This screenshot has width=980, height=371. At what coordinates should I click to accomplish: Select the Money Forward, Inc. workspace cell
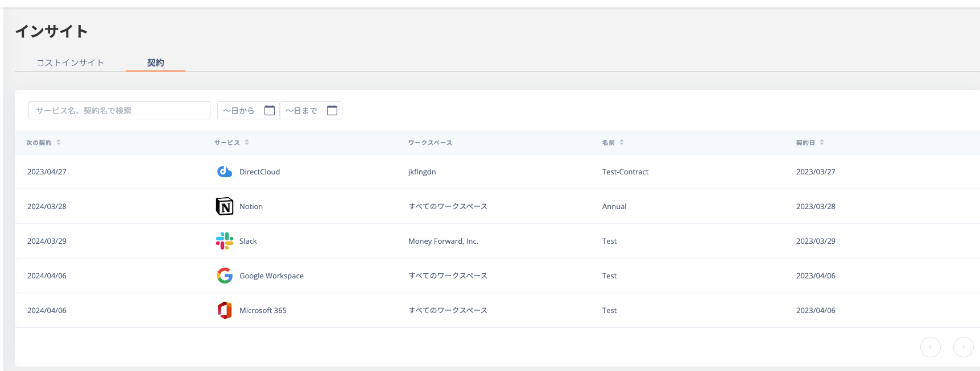443,241
